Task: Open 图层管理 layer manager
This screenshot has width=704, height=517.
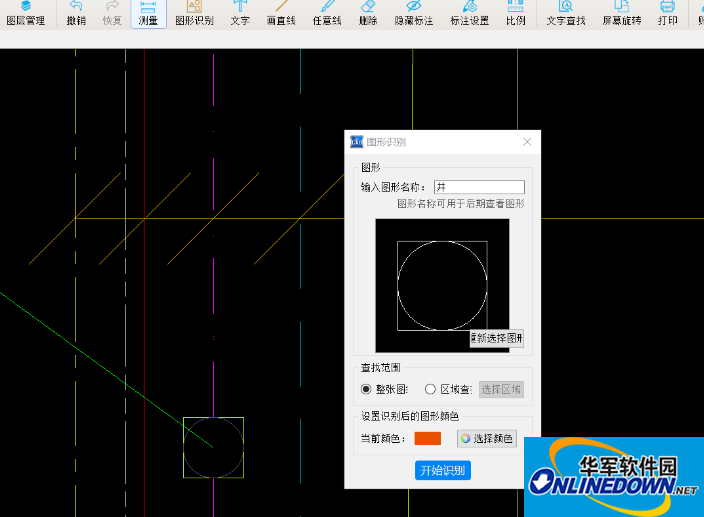Action: click(x=26, y=13)
